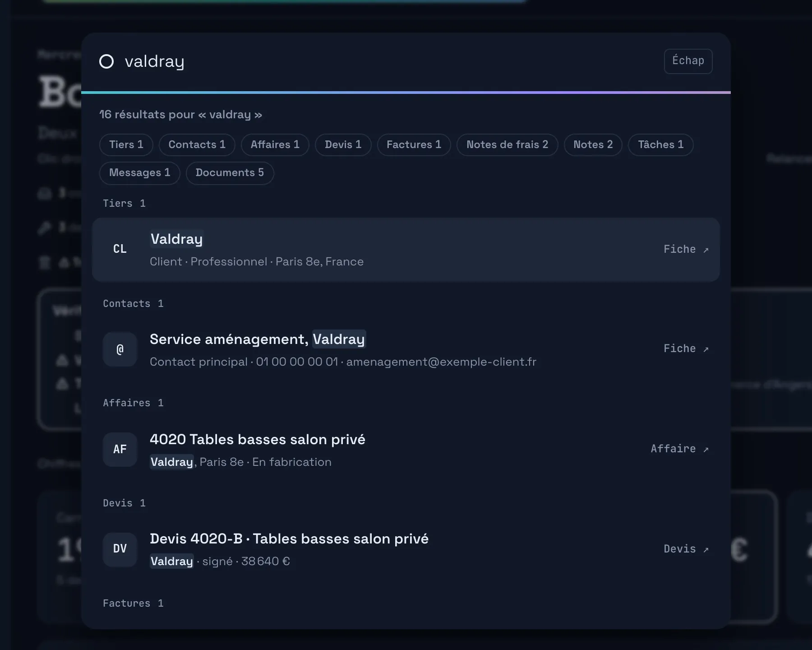Click the '16 résultats pour « valdray »' summary

[x=180, y=115]
